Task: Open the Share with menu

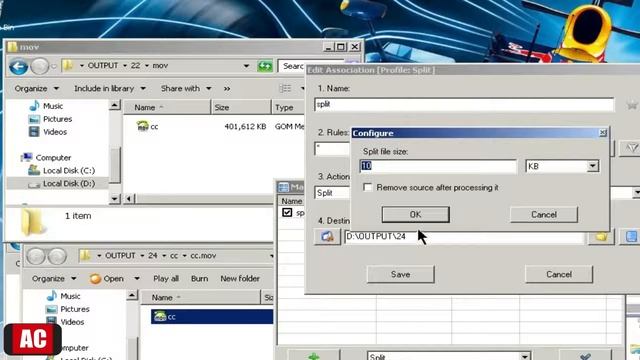Action: tap(186, 89)
